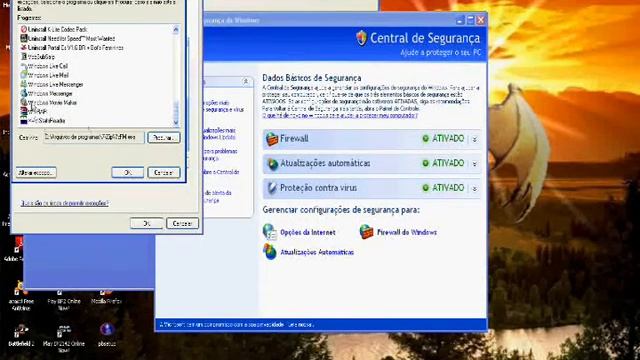The width and height of the screenshot is (640, 360).
Task: Click Cancelar in the outer Firewall dialog
Action: pos(182,223)
